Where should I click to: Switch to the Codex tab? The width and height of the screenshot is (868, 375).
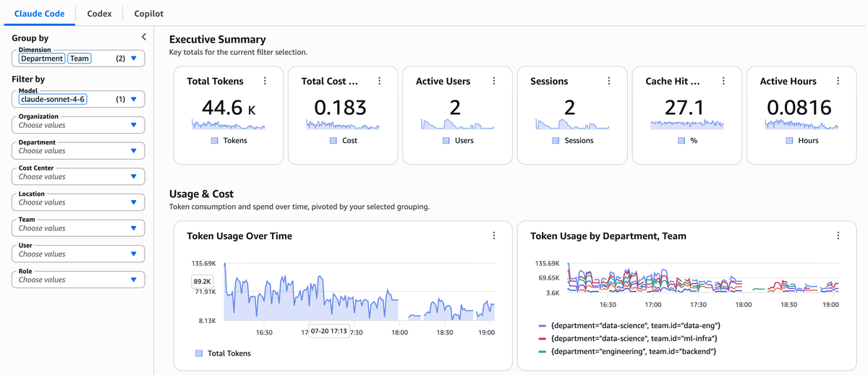coord(99,14)
